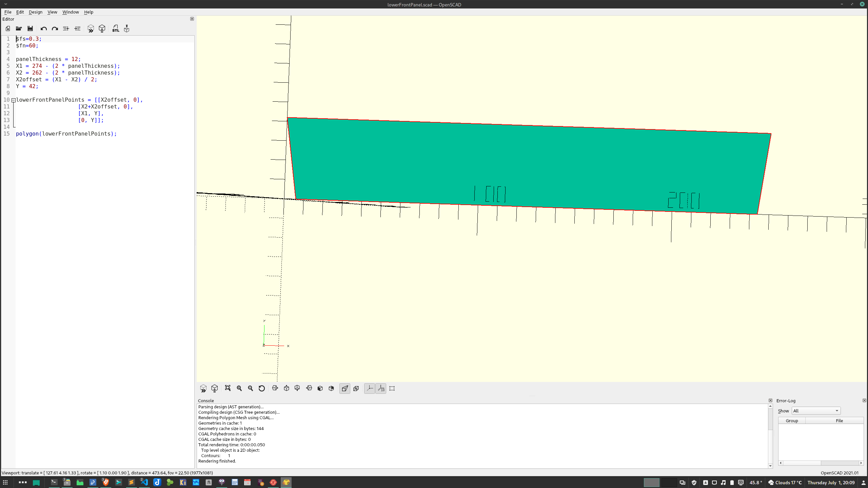Open the View menu
The image size is (868, 488).
pos(52,12)
